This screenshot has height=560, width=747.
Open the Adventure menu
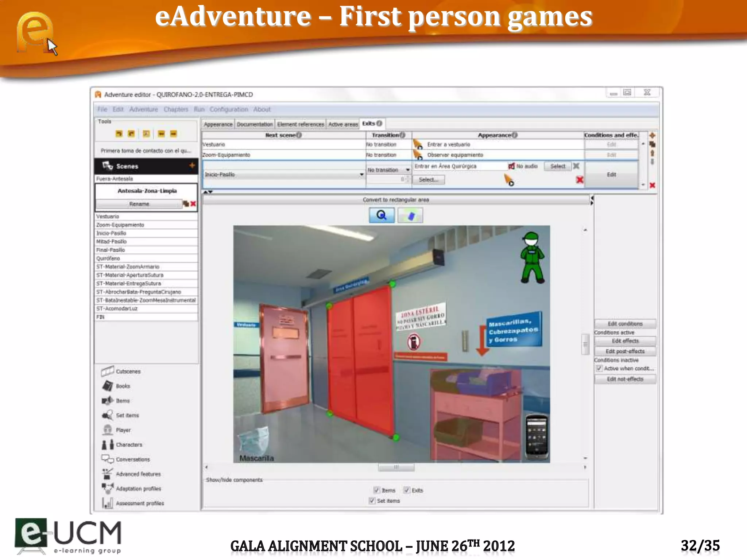(144, 109)
